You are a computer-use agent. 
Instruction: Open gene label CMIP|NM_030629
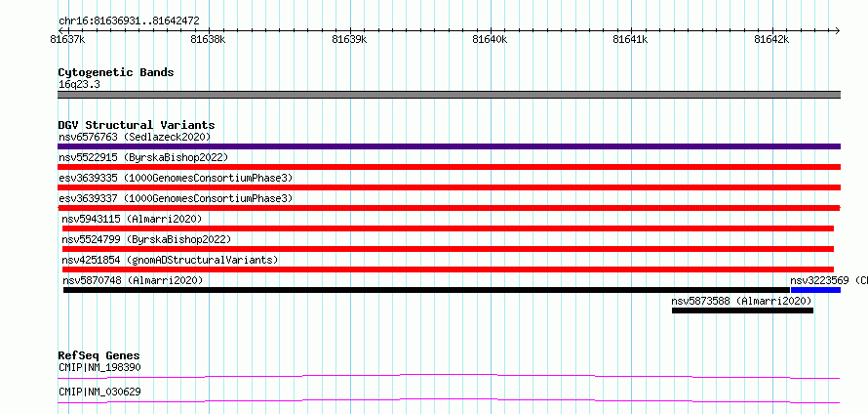(99, 392)
